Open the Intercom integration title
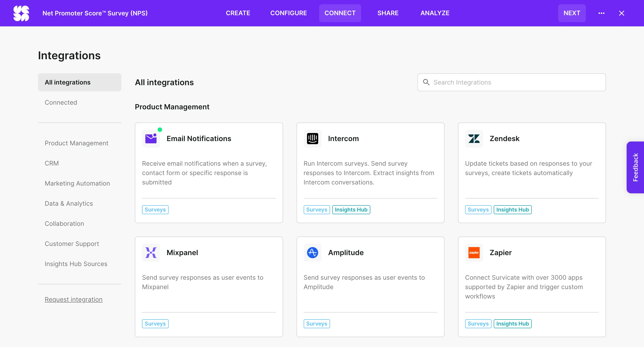 coord(343,138)
